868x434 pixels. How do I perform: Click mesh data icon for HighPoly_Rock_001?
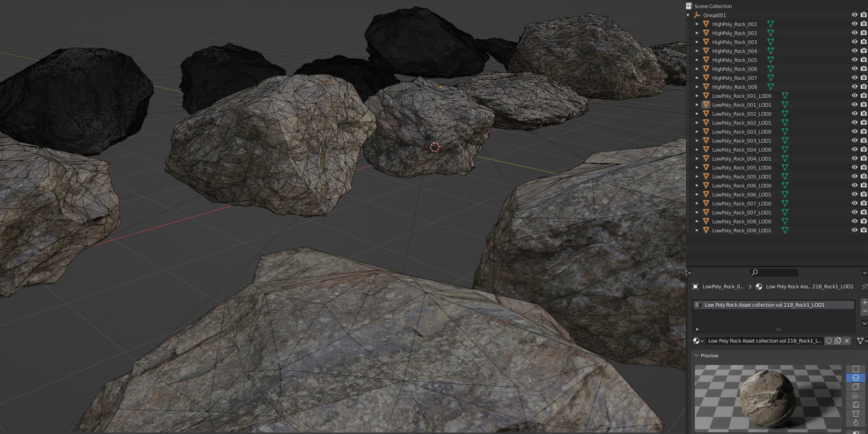click(x=771, y=24)
